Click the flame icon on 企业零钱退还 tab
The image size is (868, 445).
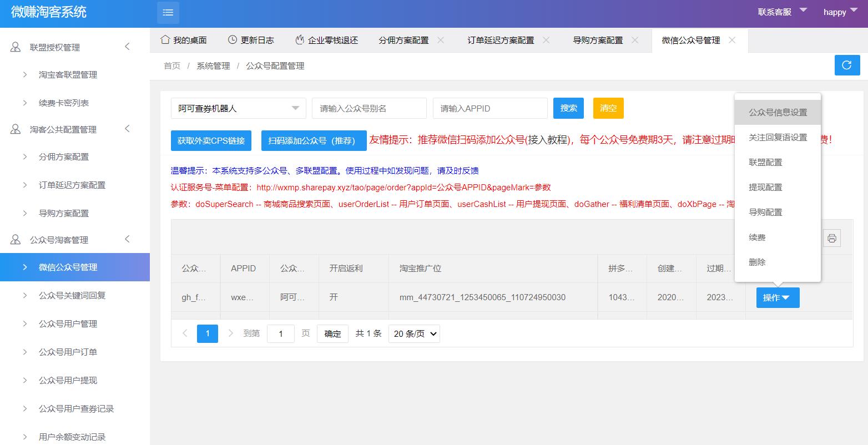coord(300,39)
